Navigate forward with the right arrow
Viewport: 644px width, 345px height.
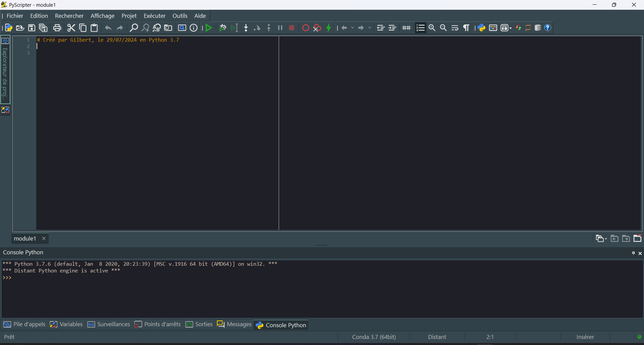point(361,28)
